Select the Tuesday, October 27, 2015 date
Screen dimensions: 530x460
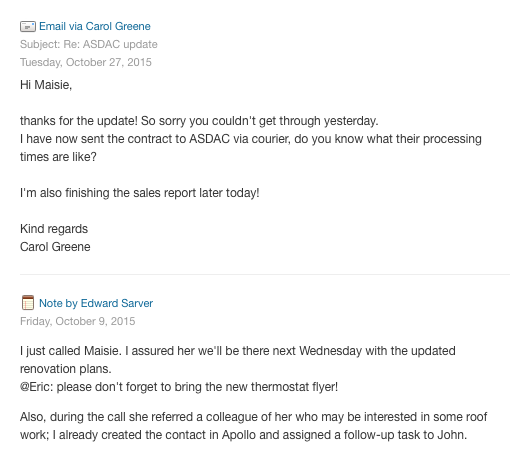86,62
